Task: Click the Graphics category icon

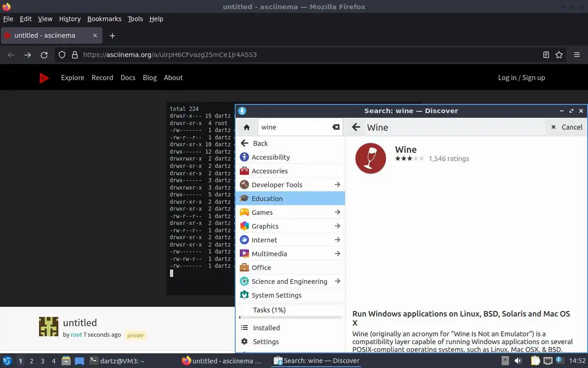Action: click(x=244, y=226)
